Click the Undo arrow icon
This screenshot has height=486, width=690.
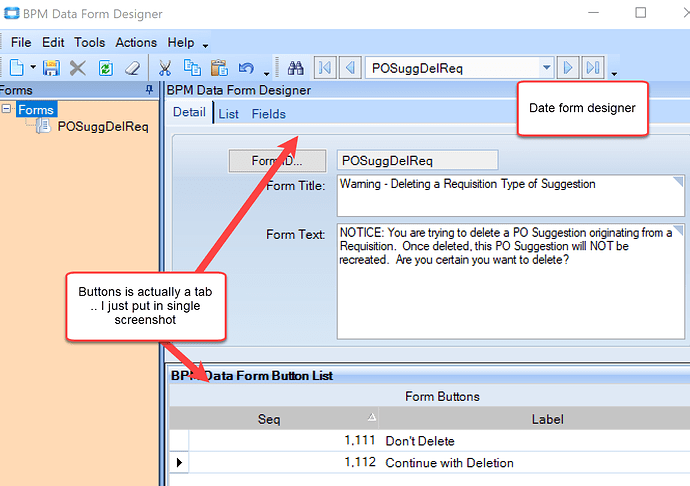point(246,68)
